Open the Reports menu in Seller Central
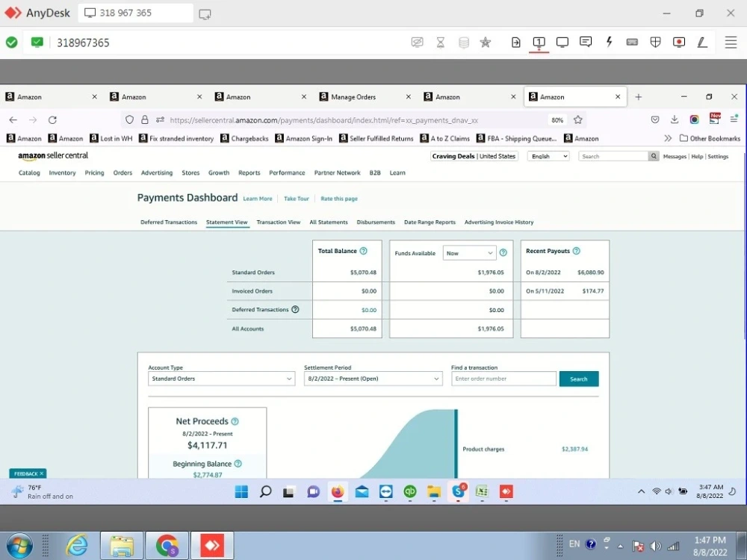 (249, 172)
